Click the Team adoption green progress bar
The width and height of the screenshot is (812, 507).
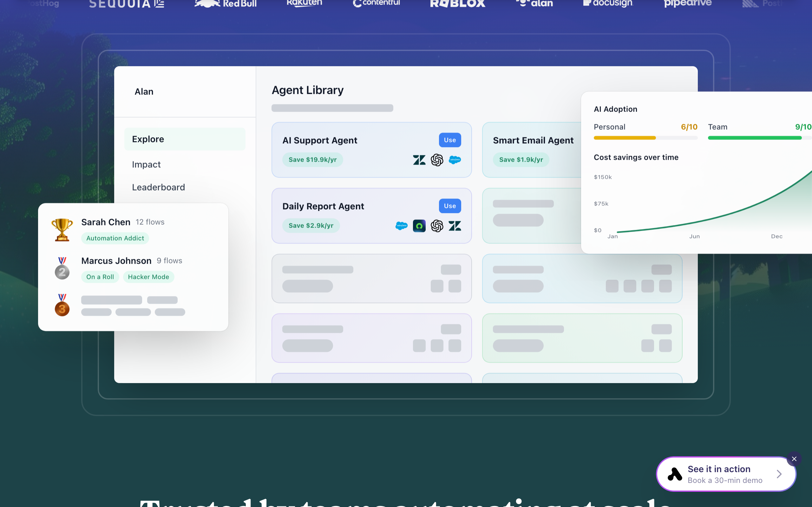pos(754,138)
